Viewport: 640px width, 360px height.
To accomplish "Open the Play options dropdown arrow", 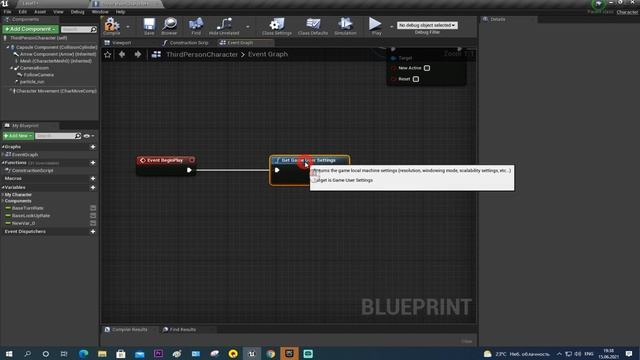I will pos(391,27).
